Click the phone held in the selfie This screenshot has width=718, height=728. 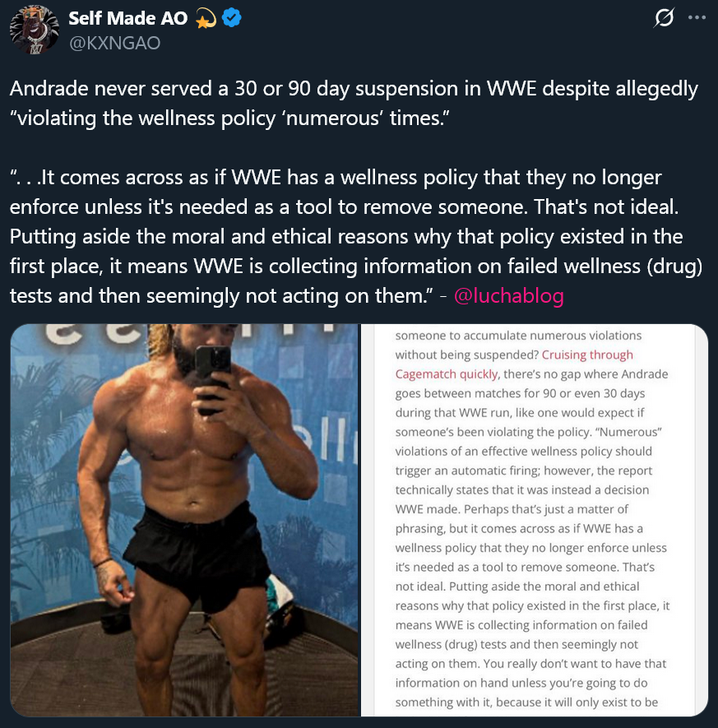coord(211,377)
